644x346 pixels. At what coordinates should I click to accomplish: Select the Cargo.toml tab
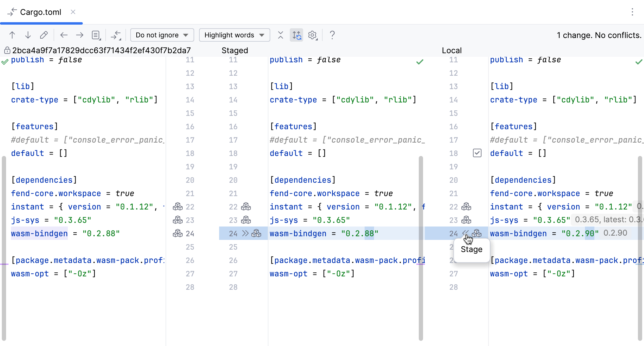click(x=40, y=12)
